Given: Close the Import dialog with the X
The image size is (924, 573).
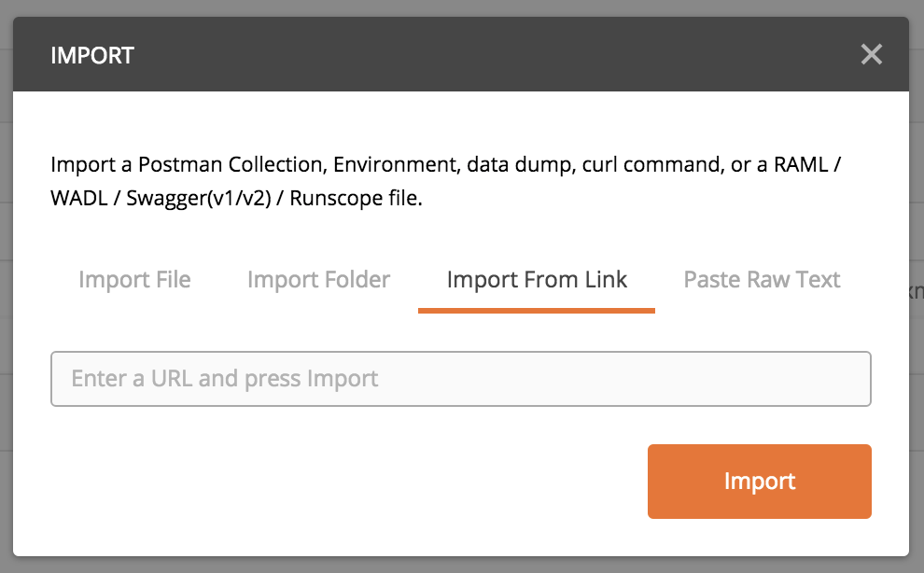Looking at the screenshot, I should pyautogui.click(x=871, y=54).
